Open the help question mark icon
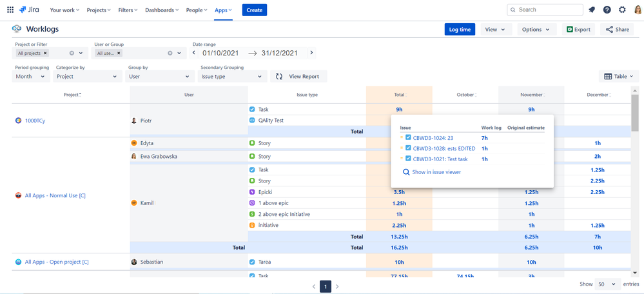644x294 pixels. [x=607, y=10]
